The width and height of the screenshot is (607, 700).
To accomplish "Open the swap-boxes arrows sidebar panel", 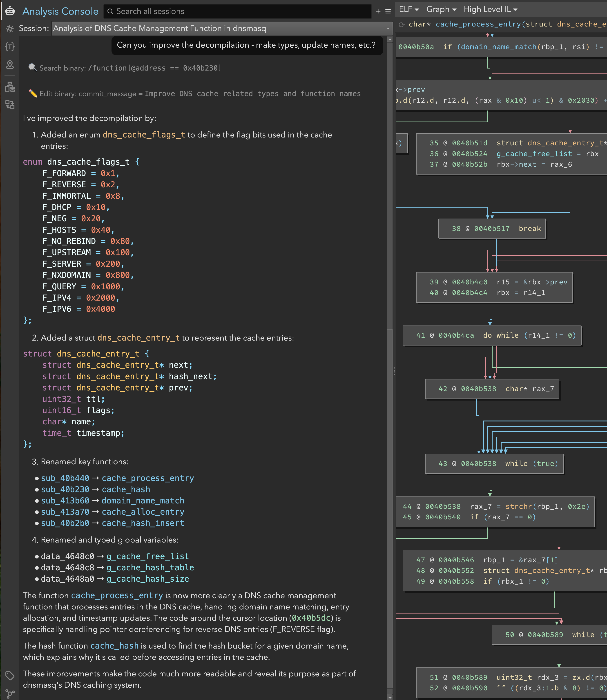I will pos(10,105).
